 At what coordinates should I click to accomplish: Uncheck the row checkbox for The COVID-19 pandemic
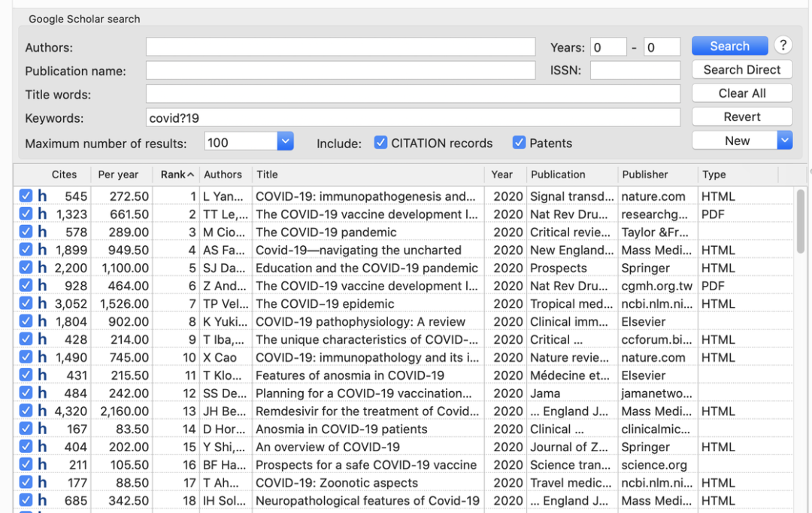pyautogui.click(x=26, y=232)
